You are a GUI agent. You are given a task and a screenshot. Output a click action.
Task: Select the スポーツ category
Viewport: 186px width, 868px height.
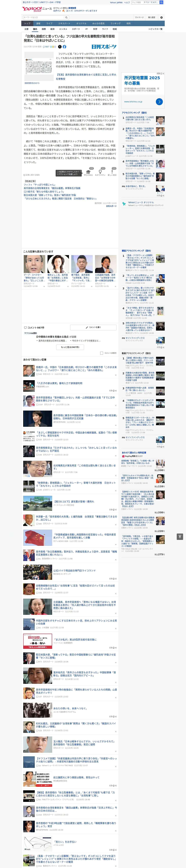76,29
